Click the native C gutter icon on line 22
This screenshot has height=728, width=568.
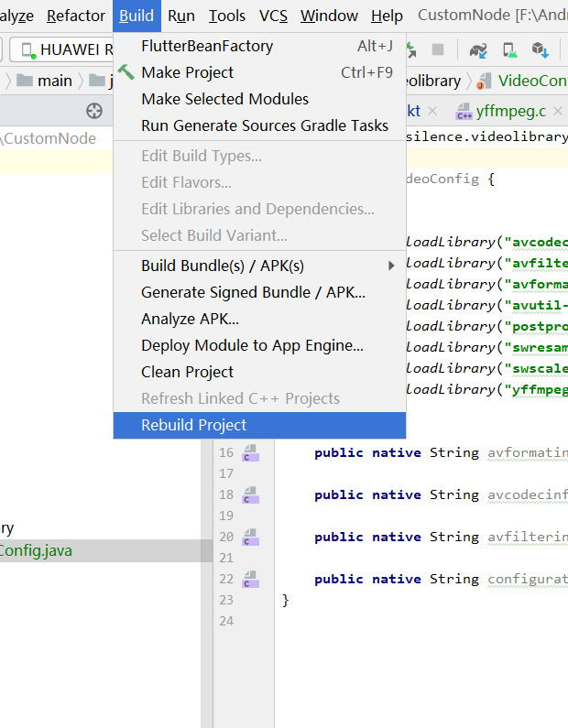(251, 580)
